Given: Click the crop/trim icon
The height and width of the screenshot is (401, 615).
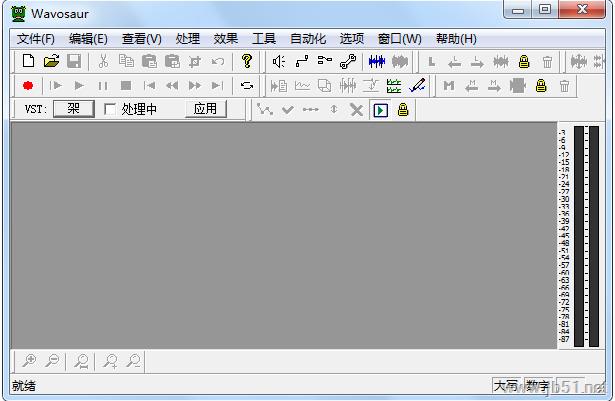Looking at the screenshot, I should [195, 61].
